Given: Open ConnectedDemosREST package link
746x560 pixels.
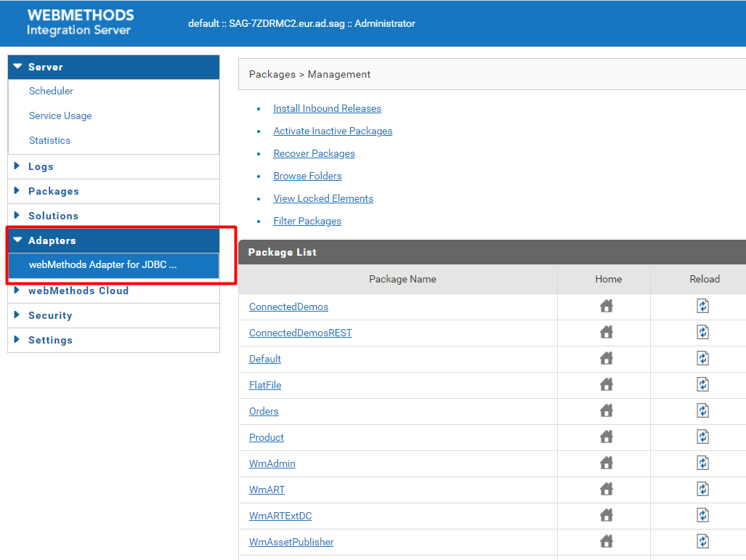Looking at the screenshot, I should click(300, 333).
